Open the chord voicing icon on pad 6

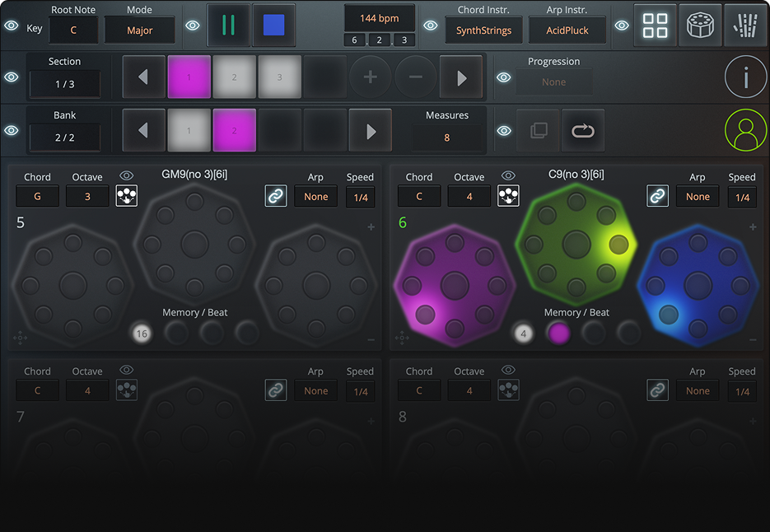click(508, 196)
